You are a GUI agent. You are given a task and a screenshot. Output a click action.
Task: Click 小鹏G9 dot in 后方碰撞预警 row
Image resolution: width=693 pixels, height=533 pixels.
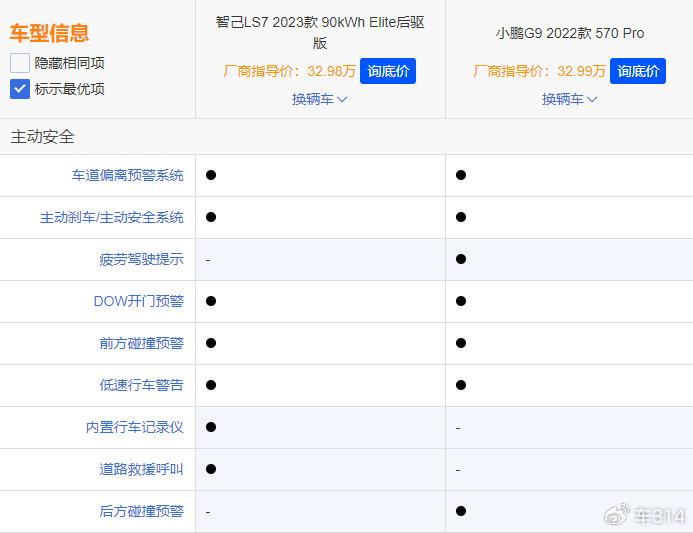(461, 511)
